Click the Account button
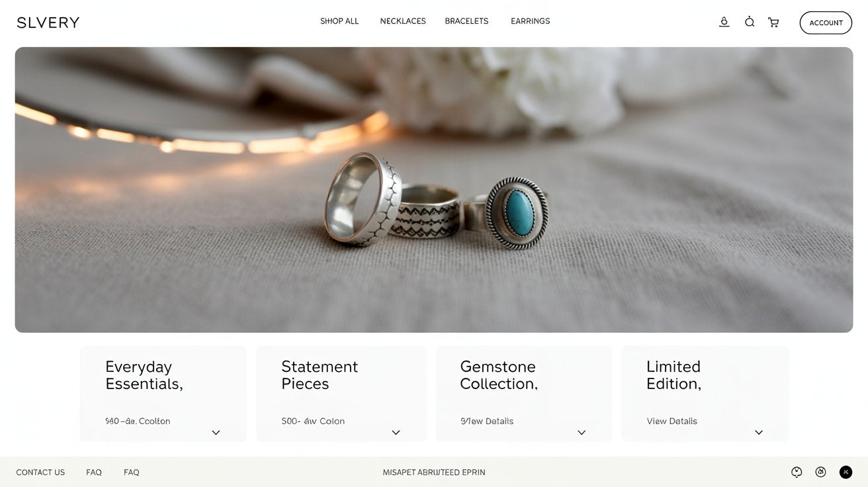The width and height of the screenshot is (868, 487). click(826, 22)
